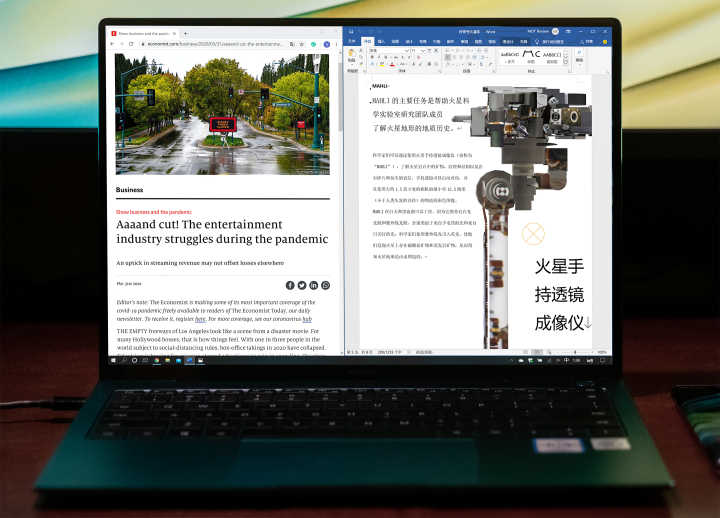Open the 'Show business and the pandemic' red link
Viewport: 720px width, 518px height.
coord(153,212)
